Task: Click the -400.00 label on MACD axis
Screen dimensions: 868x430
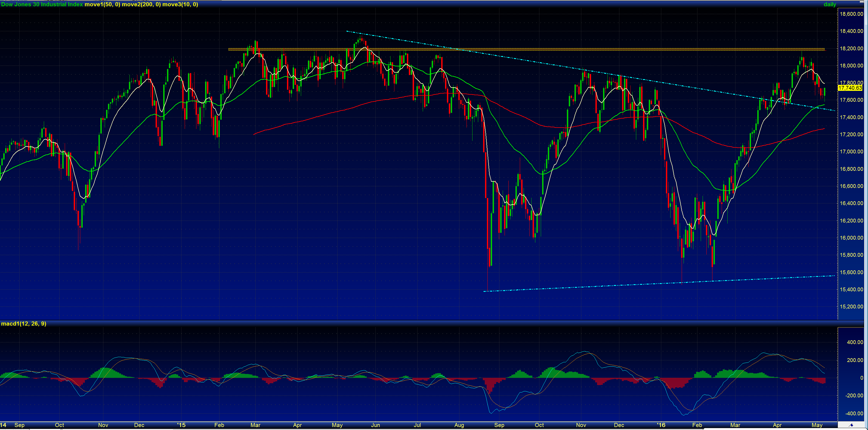Action: [x=854, y=413]
